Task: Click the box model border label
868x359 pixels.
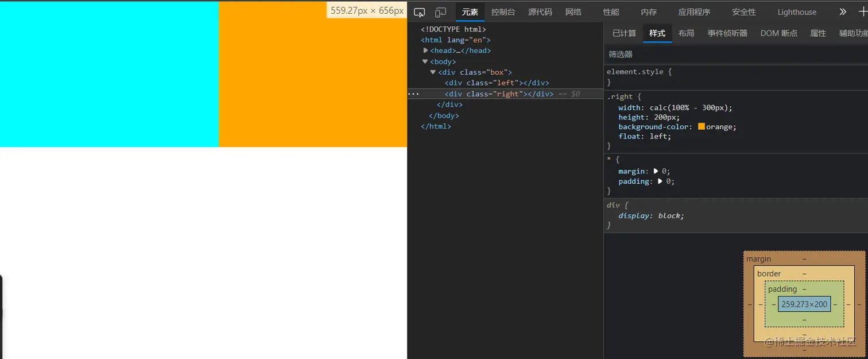Action: click(x=769, y=274)
